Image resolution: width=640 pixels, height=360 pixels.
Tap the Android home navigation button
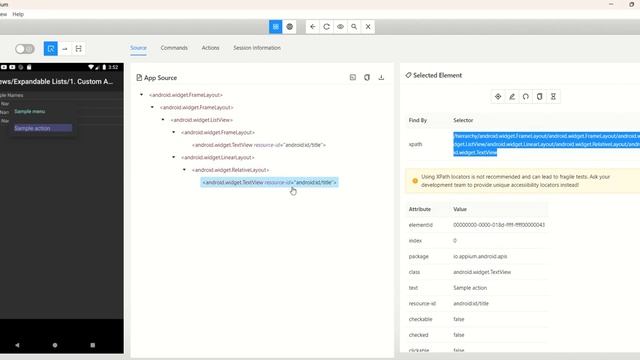tap(55, 345)
